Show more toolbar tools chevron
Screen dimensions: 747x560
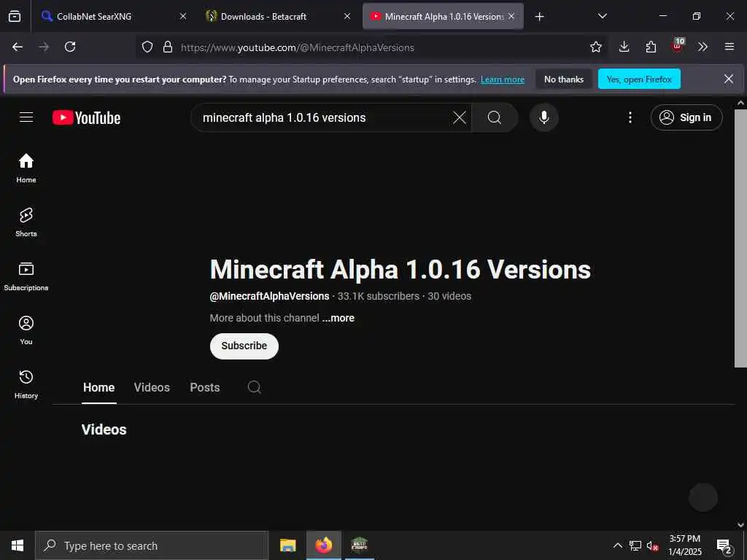pos(703,47)
